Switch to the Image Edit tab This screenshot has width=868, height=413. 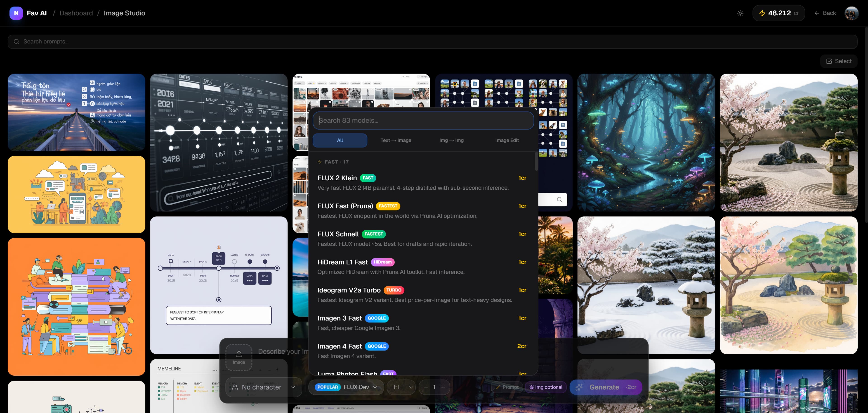point(507,140)
